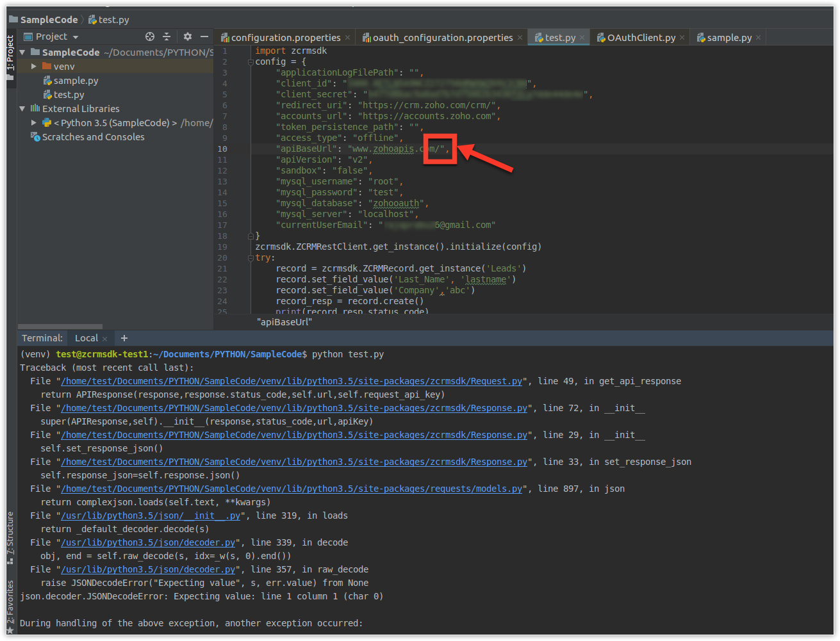Open the Project view dropdown
This screenshot has height=641, width=840.
pos(51,37)
